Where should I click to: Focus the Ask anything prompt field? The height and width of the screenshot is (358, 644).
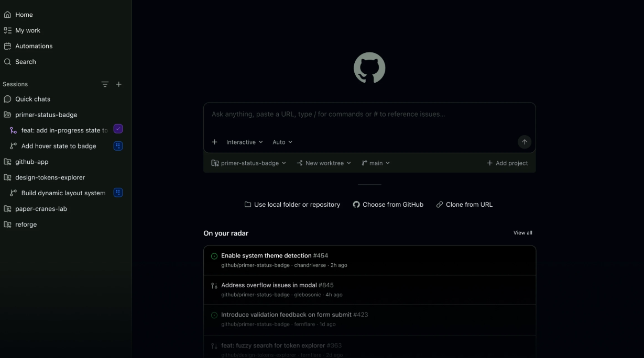coord(369,114)
